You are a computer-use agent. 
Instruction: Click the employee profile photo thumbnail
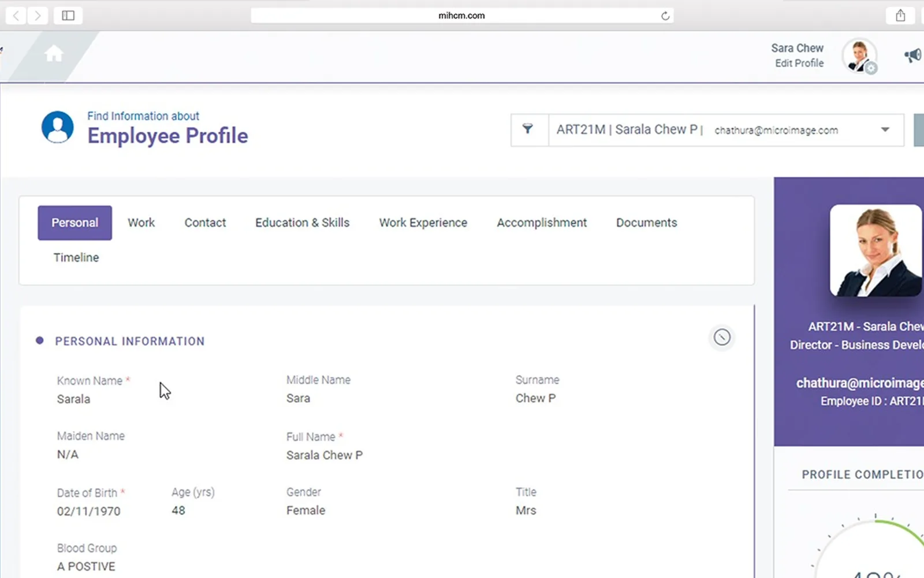click(x=876, y=250)
